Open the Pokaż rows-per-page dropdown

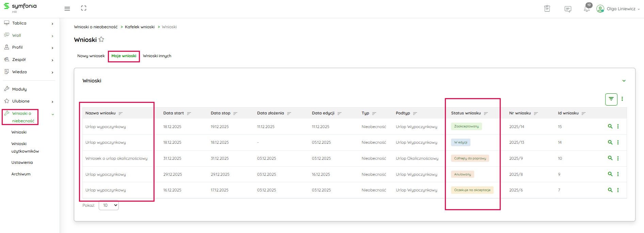(x=109, y=205)
